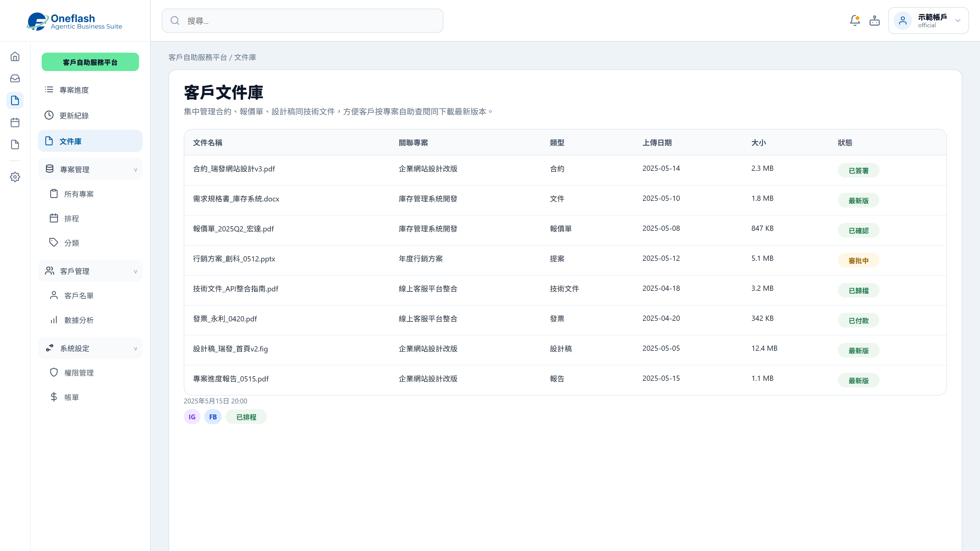This screenshot has width=980, height=551.
Task: Click the 所有專案 clipboard icon
Action: click(x=54, y=193)
